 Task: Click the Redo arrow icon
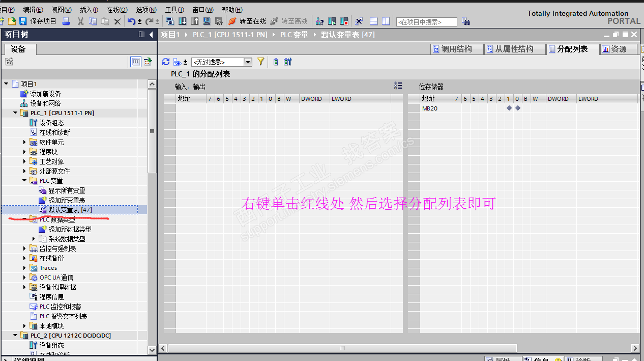[x=150, y=21]
